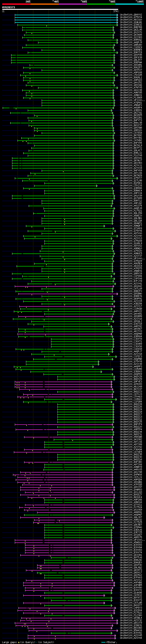Open hit UniRef100_Q84Y02

tap(131, 15)
